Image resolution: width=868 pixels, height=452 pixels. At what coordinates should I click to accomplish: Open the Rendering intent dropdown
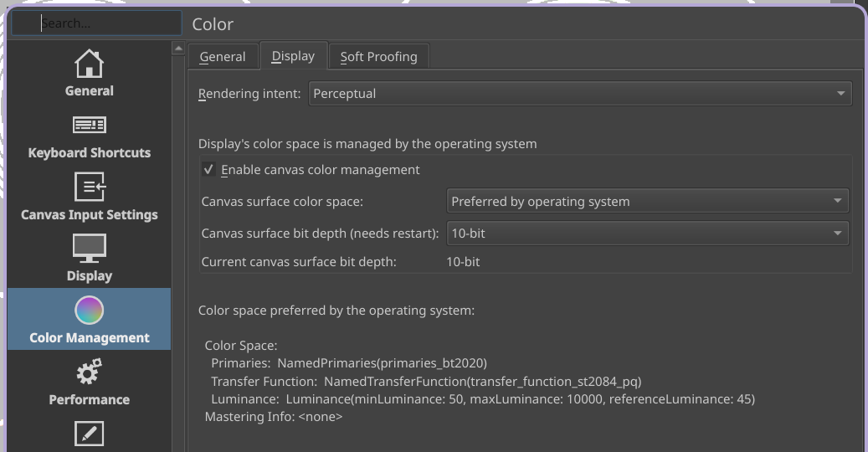click(579, 94)
